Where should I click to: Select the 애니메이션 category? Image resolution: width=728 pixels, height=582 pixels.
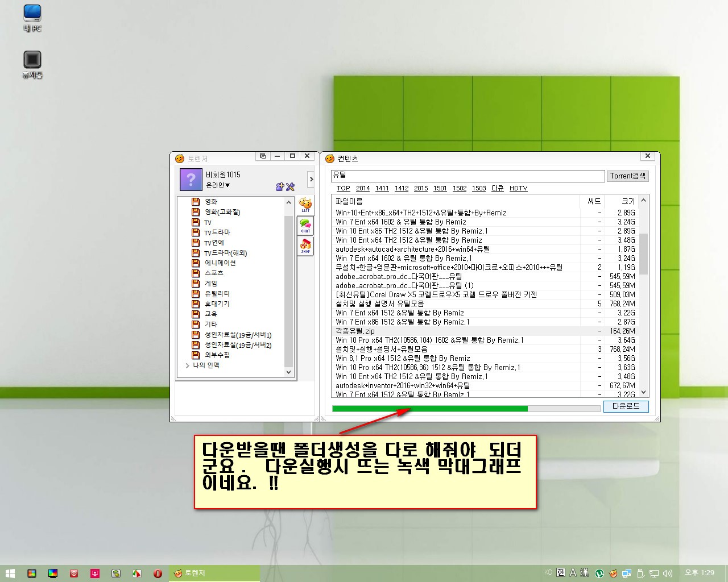220,263
